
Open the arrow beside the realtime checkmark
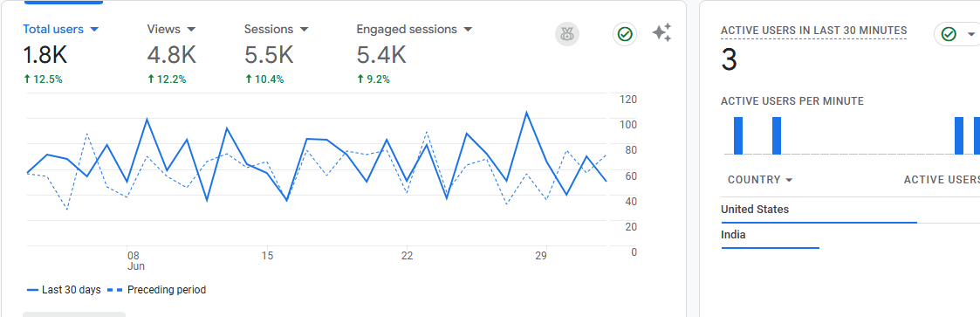tap(970, 34)
